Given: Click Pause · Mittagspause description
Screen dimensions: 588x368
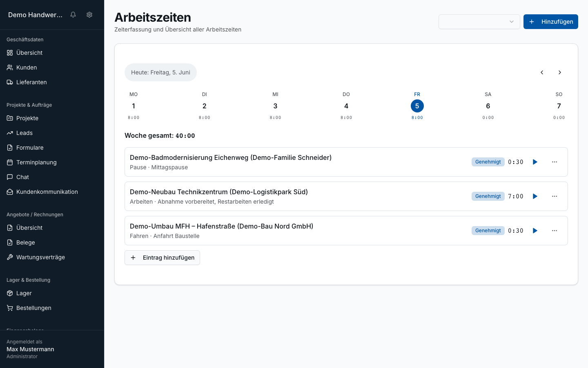Looking at the screenshot, I should pos(159,167).
